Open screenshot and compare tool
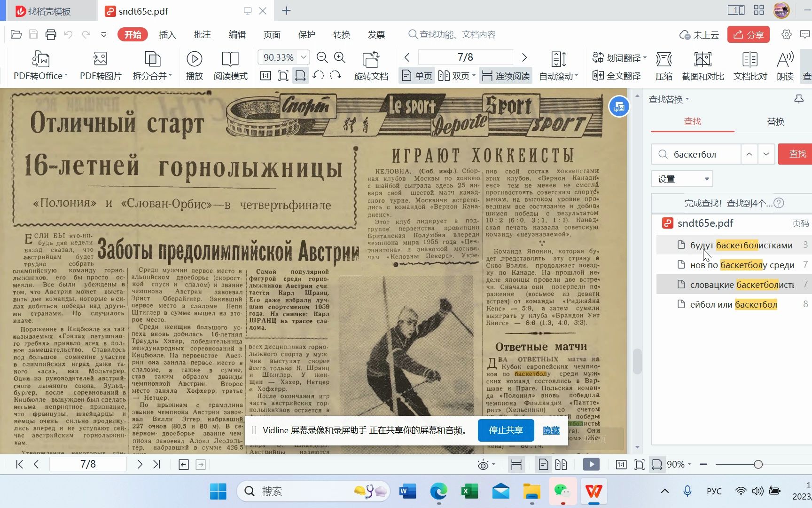Image resolution: width=812 pixels, height=508 pixels. 703,65
